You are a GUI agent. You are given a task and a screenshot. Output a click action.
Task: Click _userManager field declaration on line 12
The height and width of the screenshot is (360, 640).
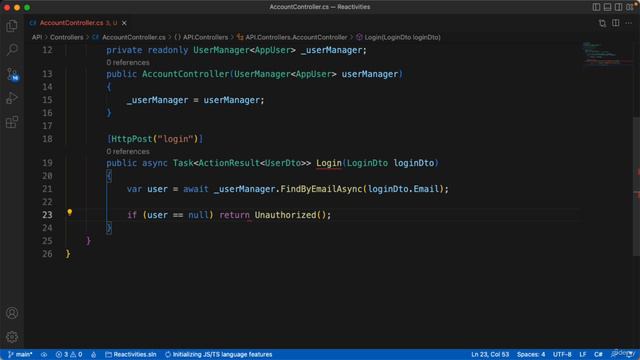tap(331, 50)
